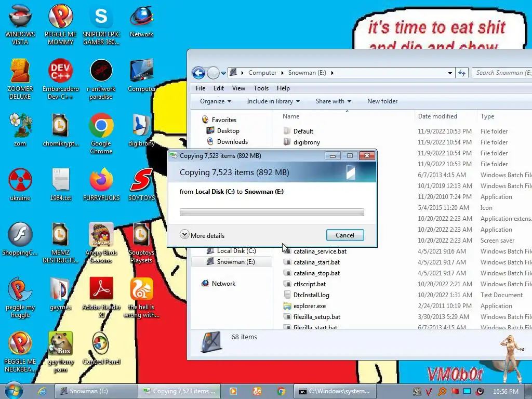Viewport: 532px width, 399px height.
Task: Select the Souptoys Playsets desktop icon
Action: point(141,242)
